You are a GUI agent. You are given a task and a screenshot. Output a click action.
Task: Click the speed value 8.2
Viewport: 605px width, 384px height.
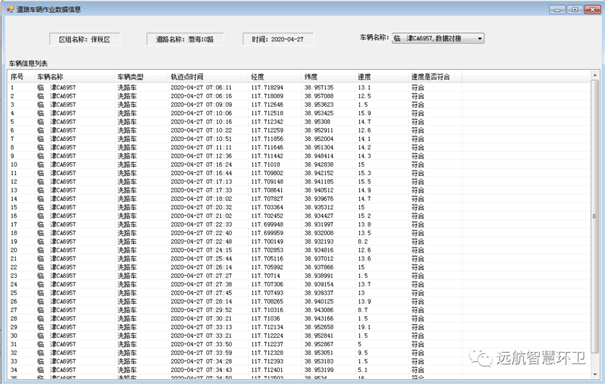pyautogui.click(x=363, y=242)
